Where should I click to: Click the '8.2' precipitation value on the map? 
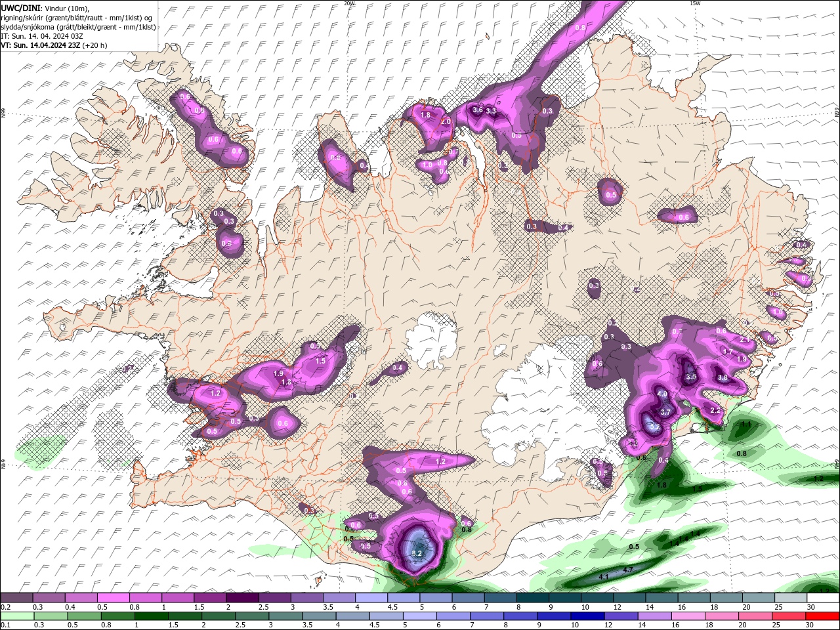[417, 553]
